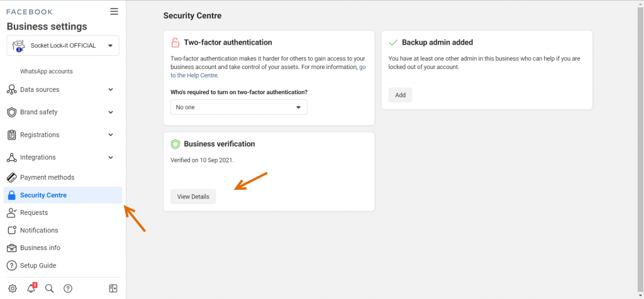Click the Integrations triangle icon
This screenshot has height=299, width=644.
[x=12, y=157]
